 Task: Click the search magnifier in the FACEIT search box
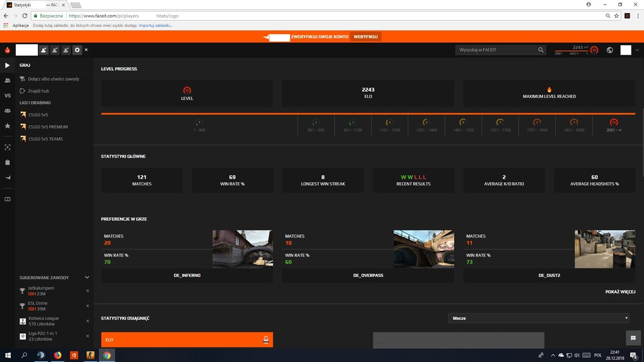[x=541, y=50]
